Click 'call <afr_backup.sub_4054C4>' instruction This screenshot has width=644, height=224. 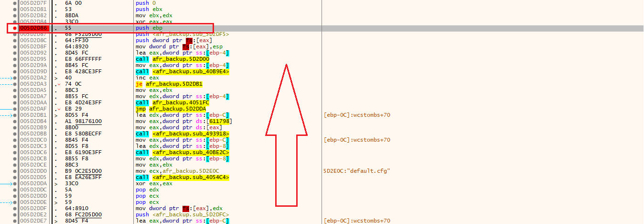[182, 177]
